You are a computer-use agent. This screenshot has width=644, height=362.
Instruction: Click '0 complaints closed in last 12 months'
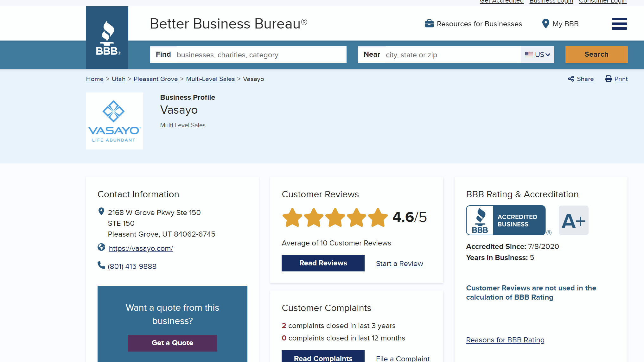coord(343,338)
